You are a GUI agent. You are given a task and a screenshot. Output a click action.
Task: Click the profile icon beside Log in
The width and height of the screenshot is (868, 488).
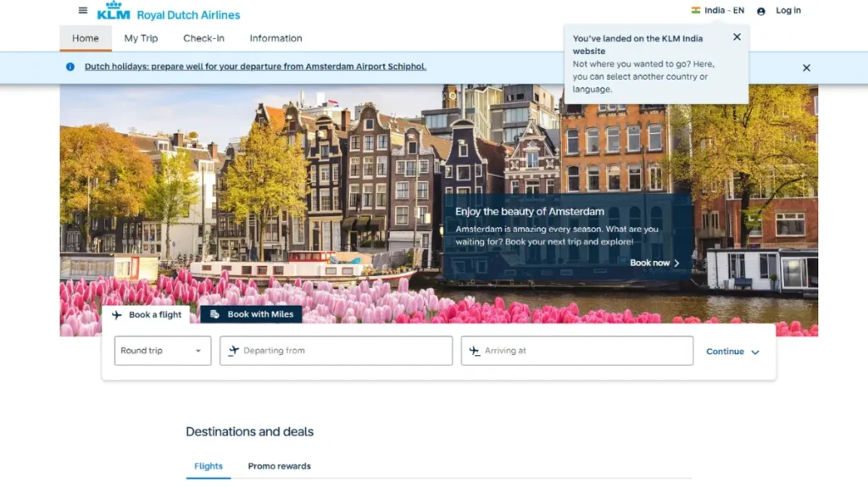click(762, 11)
